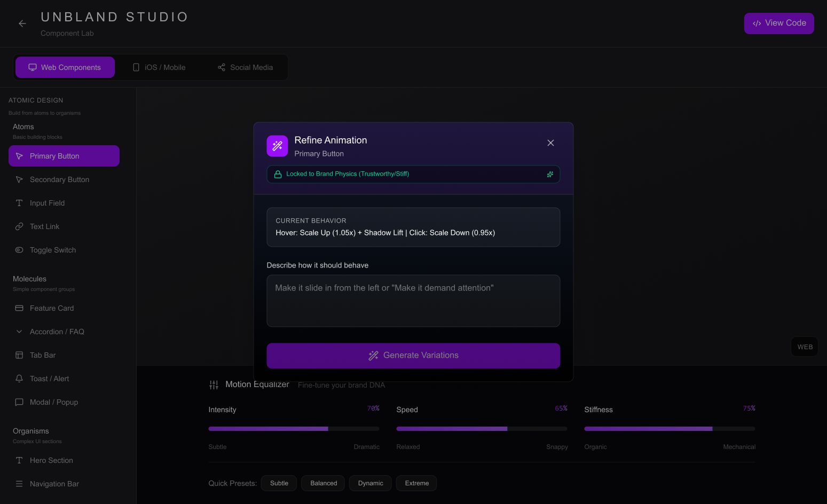Screen dimensions: 827x504
Task: Focus the behavior description text area
Action: pos(413,301)
